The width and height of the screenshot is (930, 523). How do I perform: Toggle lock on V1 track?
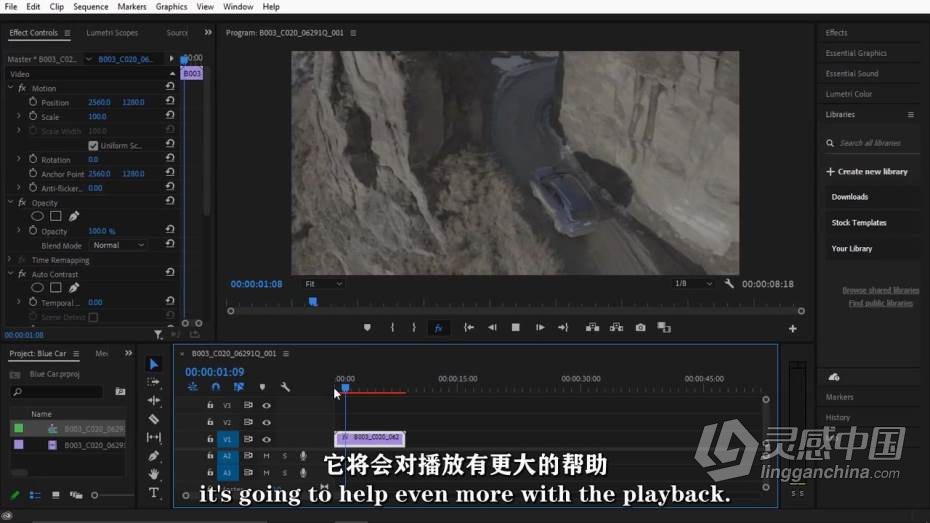[x=210, y=439]
